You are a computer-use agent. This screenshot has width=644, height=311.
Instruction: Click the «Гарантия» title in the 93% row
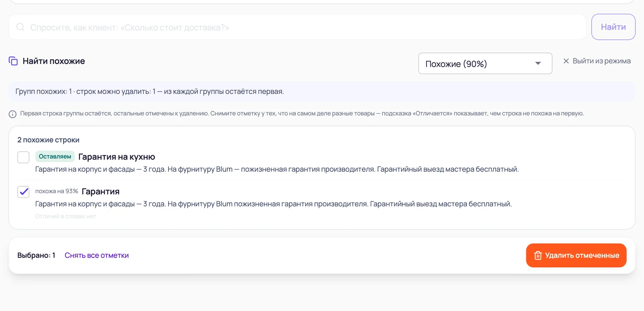coord(101,192)
